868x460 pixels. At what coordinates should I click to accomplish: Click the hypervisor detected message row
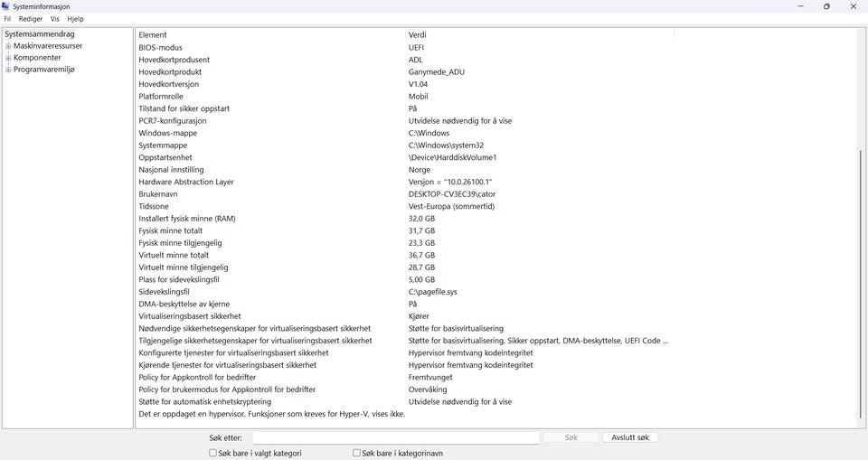tap(272, 414)
